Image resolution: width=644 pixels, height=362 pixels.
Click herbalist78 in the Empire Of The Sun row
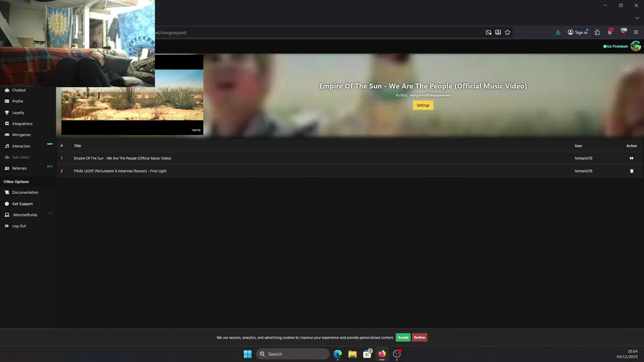584,158
